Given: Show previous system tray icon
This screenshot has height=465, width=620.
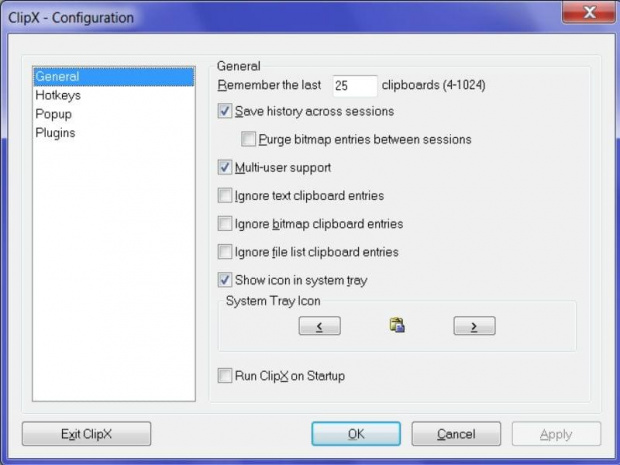Looking at the screenshot, I should click(319, 326).
